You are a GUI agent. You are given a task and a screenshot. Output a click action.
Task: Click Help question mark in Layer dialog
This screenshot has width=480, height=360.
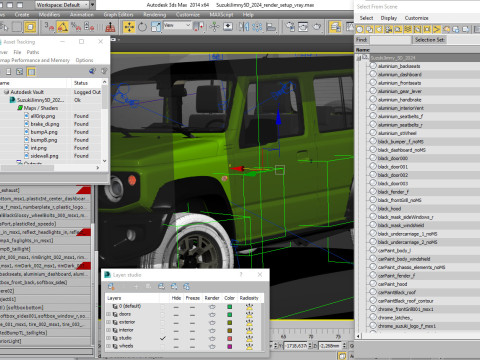pyautogui.click(x=241, y=275)
